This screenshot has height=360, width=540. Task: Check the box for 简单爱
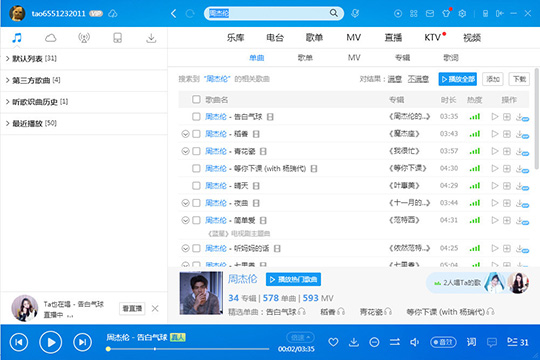[x=196, y=220]
